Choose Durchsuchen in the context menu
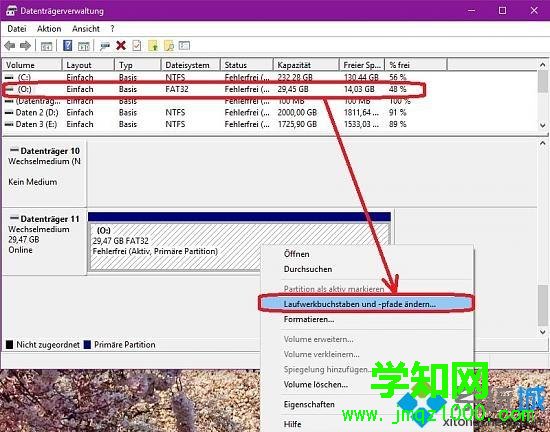Viewport: 550px width, 432px height. tap(308, 269)
